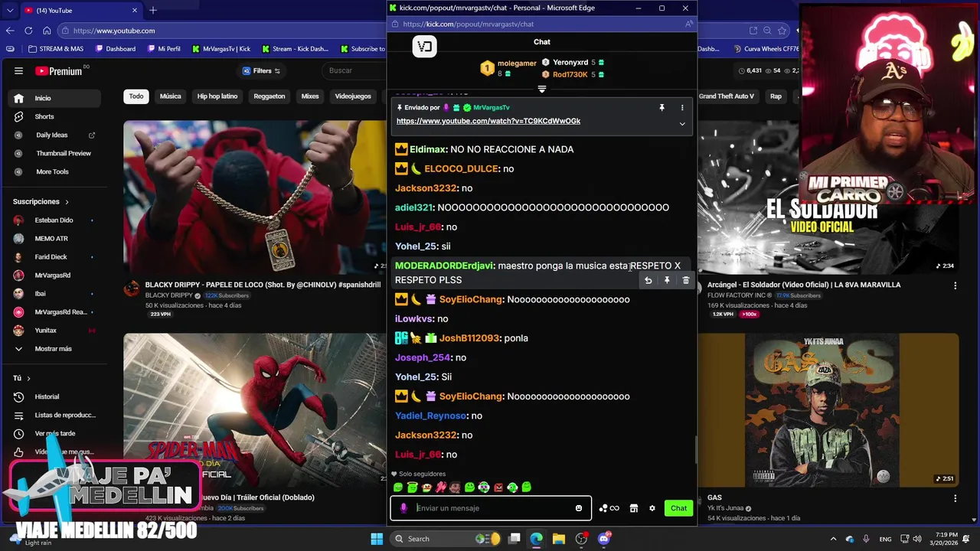Show hidden system tray icons

coord(834,539)
